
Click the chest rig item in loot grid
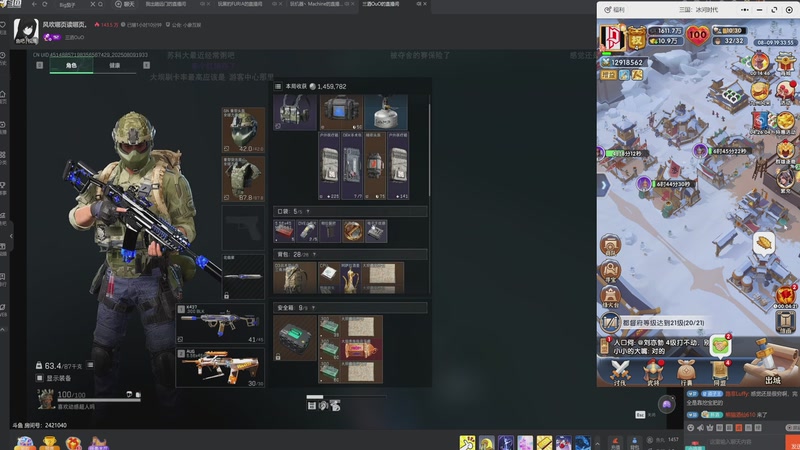[x=295, y=112]
